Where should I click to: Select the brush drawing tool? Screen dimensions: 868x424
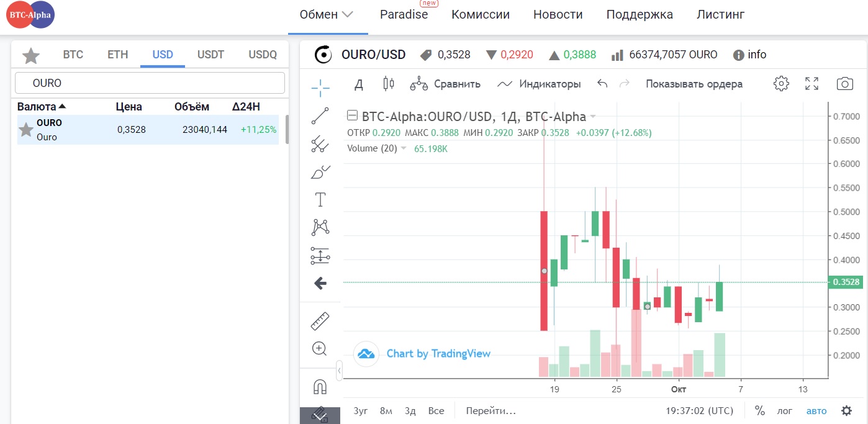[x=320, y=172]
